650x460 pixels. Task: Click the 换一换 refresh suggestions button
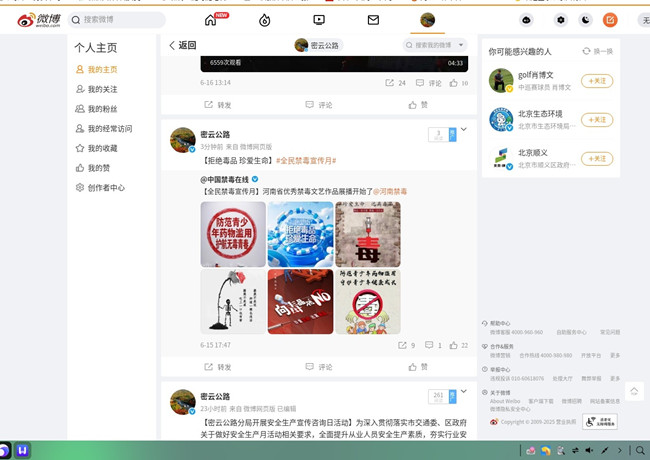[598, 51]
